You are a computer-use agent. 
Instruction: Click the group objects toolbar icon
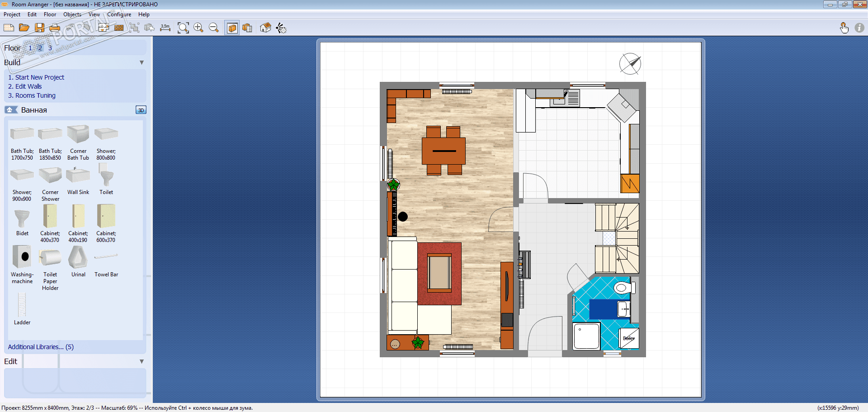click(x=134, y=28)
